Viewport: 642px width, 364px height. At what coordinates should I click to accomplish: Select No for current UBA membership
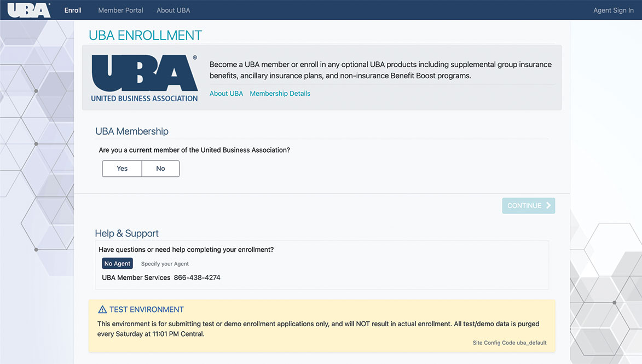pyautogui.click(x=160, y=169)
